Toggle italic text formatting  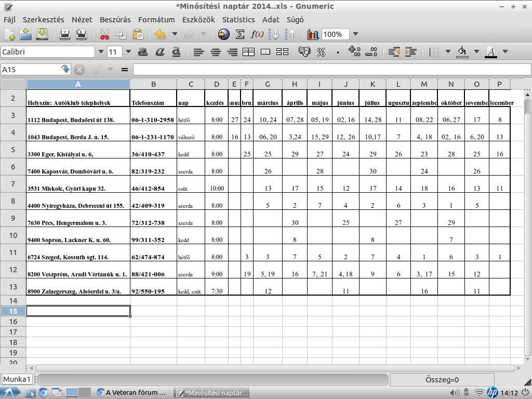159,52
